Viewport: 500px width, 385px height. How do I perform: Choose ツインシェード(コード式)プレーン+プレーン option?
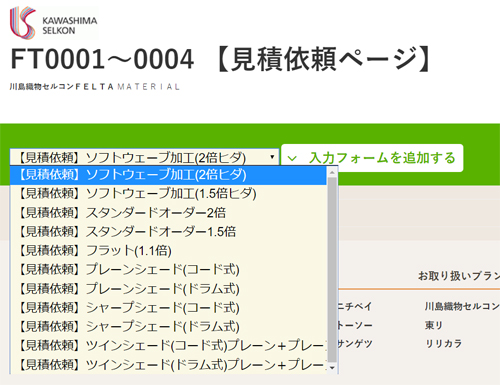[x=168, y=345]
